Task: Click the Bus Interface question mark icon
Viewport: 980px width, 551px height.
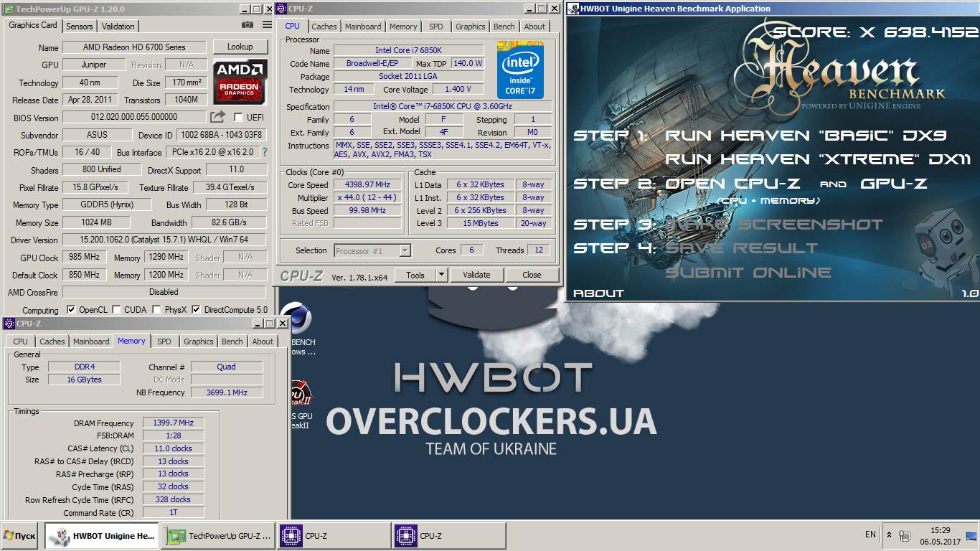Action: tap(265, 152)
